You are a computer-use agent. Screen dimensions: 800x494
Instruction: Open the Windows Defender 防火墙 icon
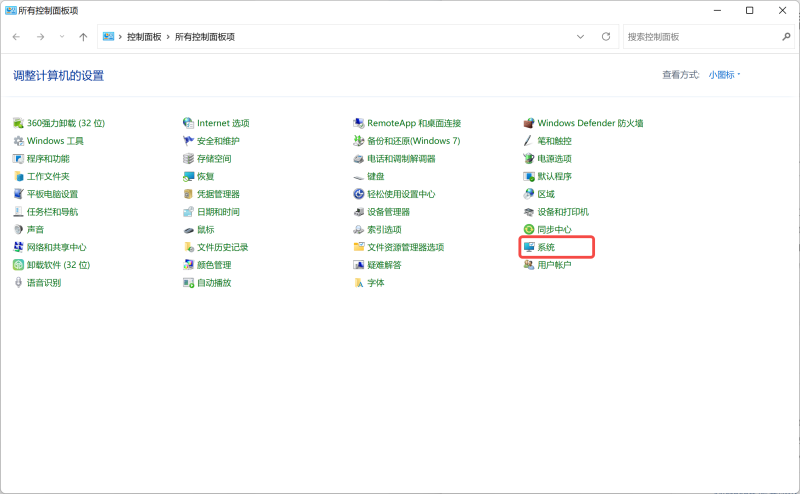click(x=529, y=123)
